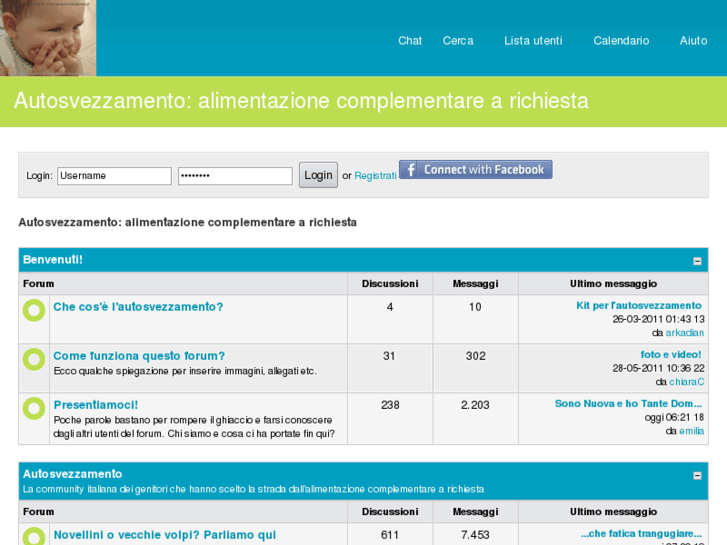
Task: Open forum Che cos'è l'autosvezzamento?
Action: [138, 307]
